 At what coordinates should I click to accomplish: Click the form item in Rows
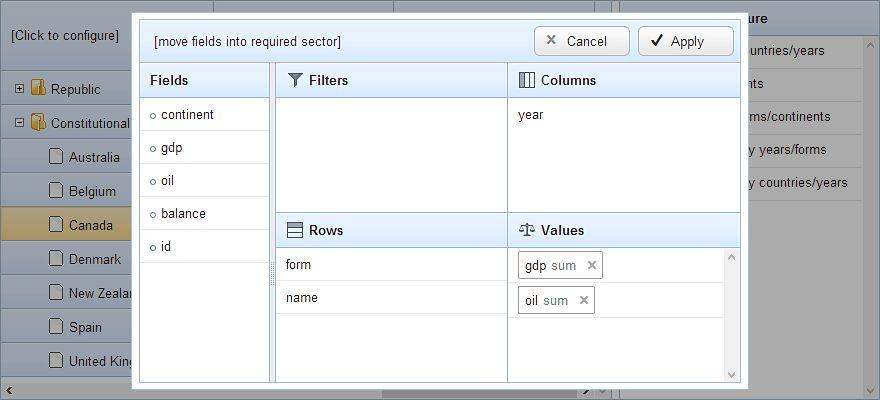[298, 265]
